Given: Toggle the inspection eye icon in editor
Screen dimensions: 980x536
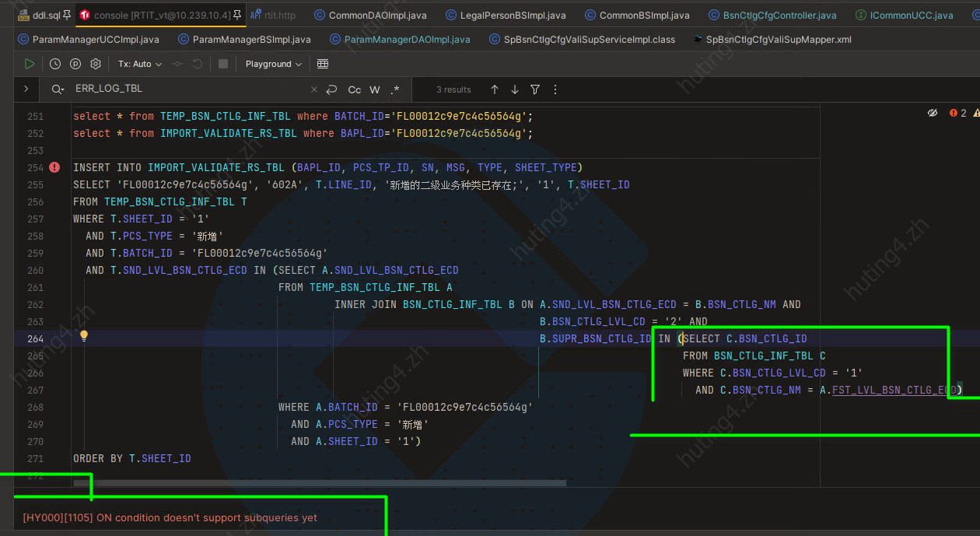Looking at the screenshot, I should pos(933,114).
